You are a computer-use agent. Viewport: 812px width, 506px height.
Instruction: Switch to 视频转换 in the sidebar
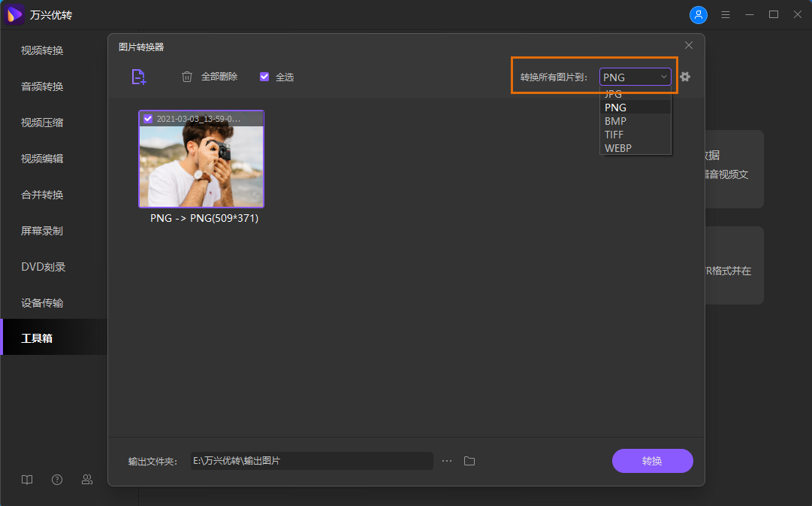(x=42, y=50)
